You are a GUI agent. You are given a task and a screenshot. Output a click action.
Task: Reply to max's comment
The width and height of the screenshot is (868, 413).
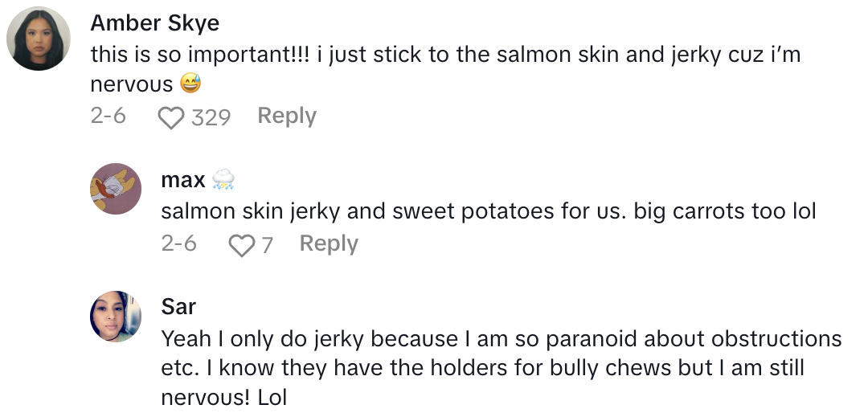(329, 243)
